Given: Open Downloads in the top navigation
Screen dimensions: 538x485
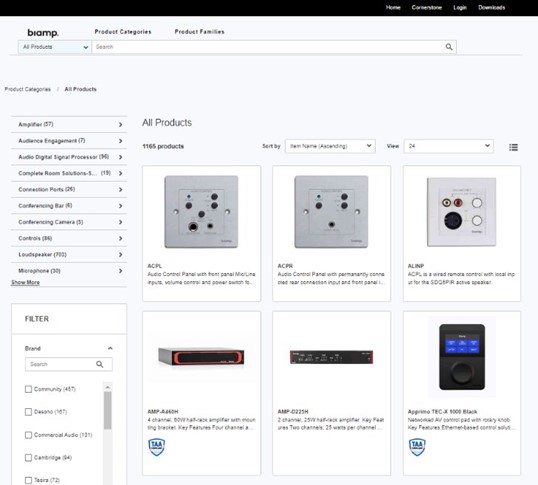Looking at the screenshot, I should coord(492,8).
